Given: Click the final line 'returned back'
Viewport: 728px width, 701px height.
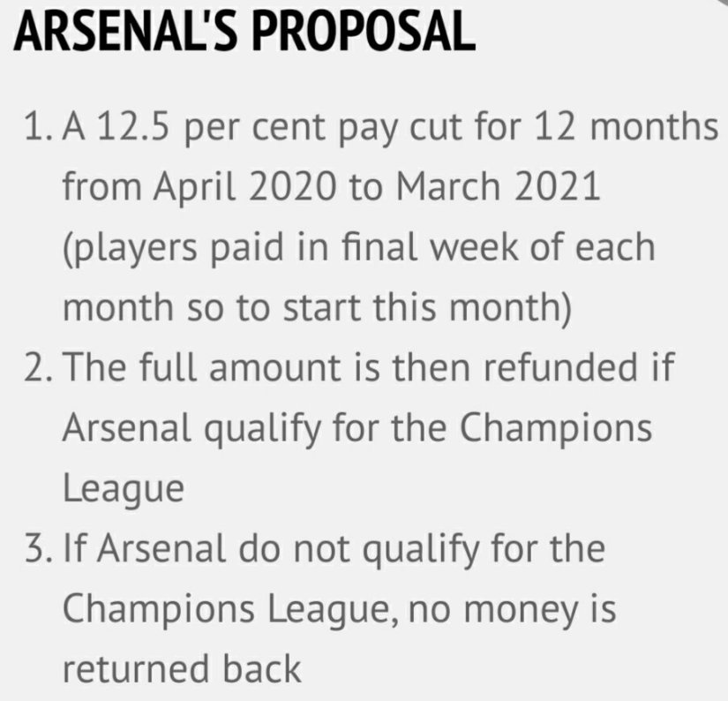Looking at the screenshot, I should [181, 668].
